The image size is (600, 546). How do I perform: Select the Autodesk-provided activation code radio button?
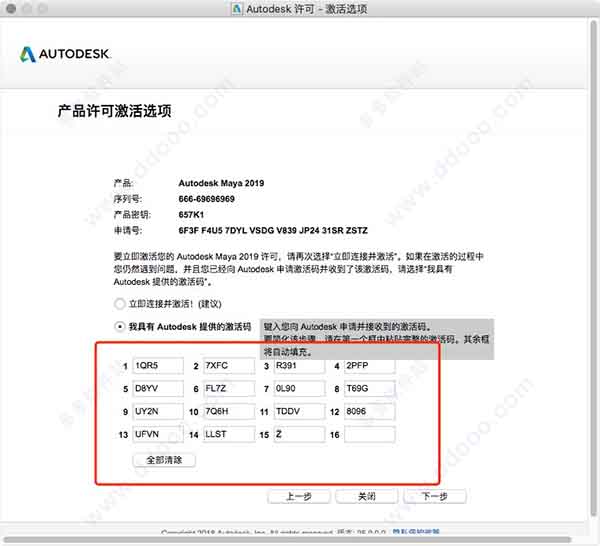tap(119, 327)
